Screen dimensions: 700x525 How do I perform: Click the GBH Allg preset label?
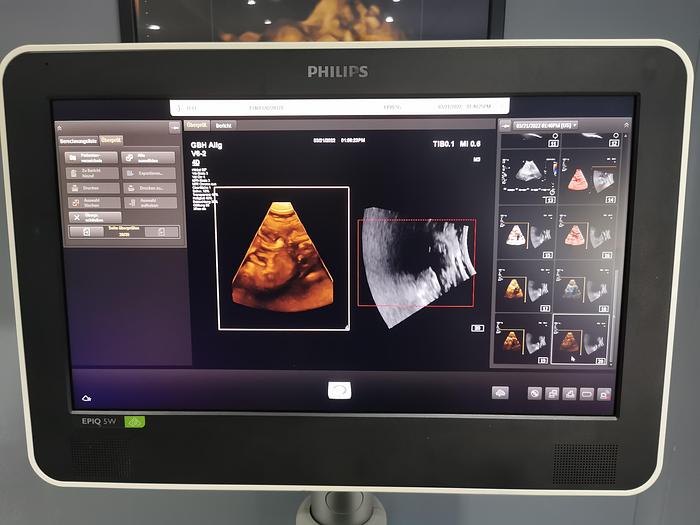click(x=206, y=145)
